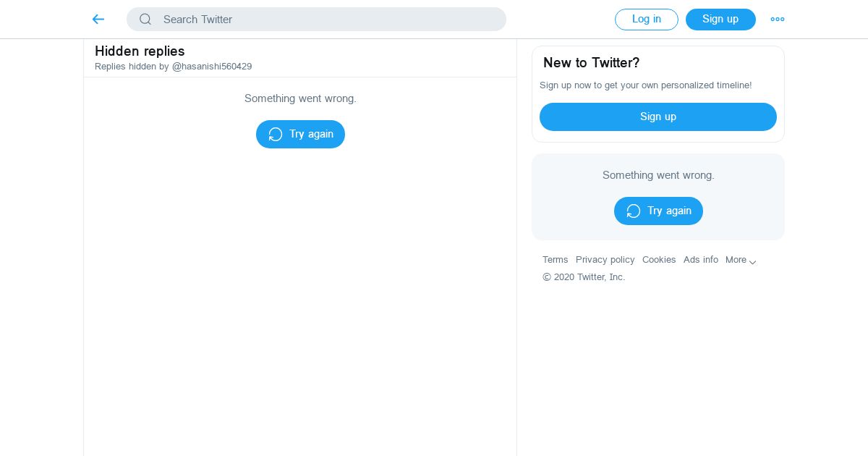Open the three-dot more options menu
Image resolution: width=868 pixels, height=456 pixels.
click(x=777, y=20)
